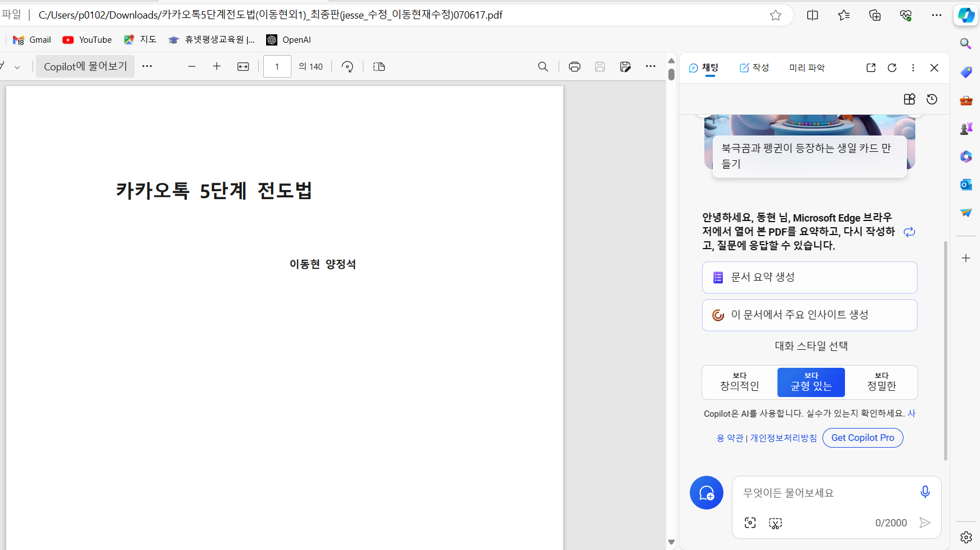This screenshot has height=550, width=980.
Task: Open Copilot chat history icon
Action: [932, 99]
